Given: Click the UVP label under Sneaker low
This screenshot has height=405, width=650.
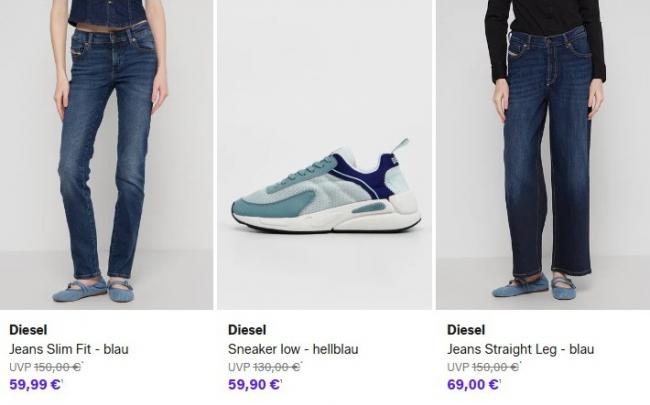Looking at the screenshot, I should pyautogui.click(x=238, y=367).
